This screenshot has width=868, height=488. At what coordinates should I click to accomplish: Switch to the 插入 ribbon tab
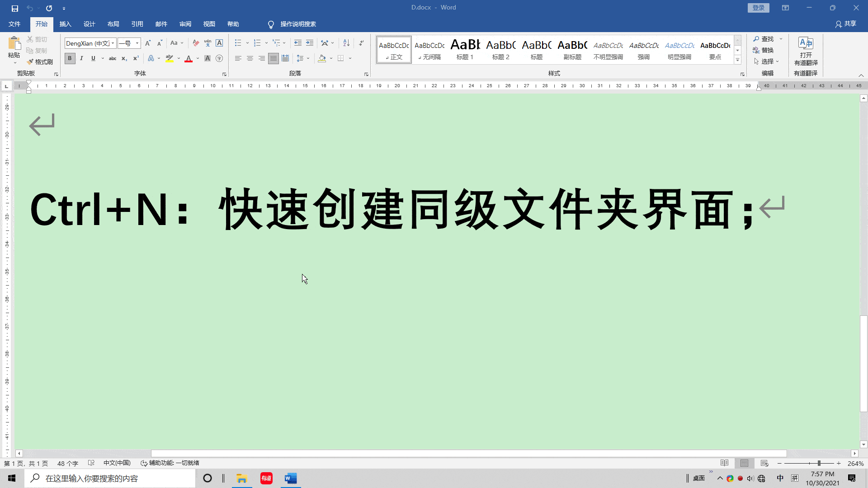coord(66,24)
